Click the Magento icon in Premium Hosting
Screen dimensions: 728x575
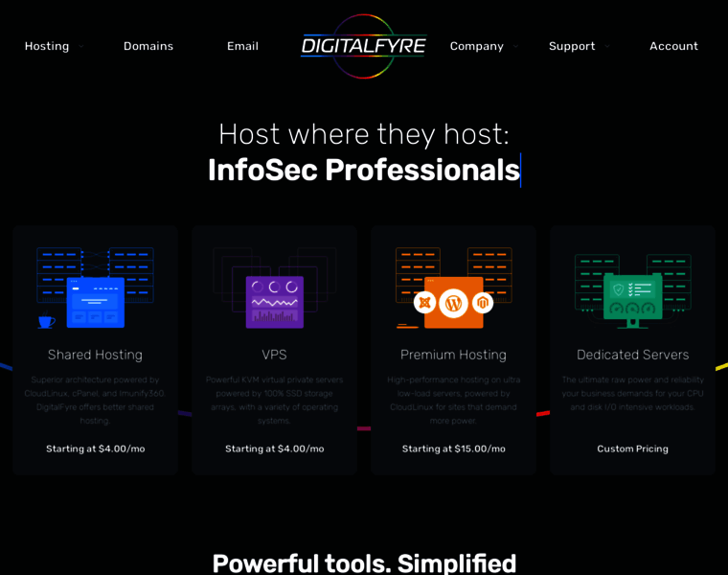tap(483, 303)
